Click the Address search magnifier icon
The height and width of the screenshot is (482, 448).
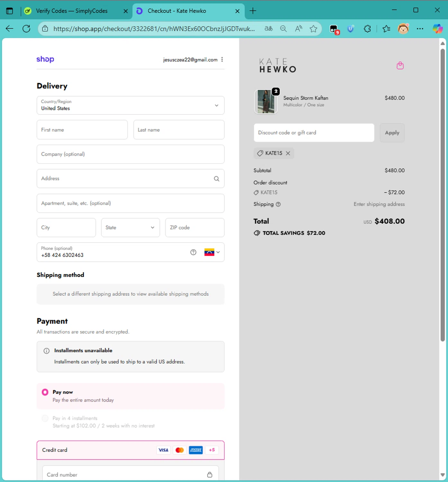pos(217,179)
